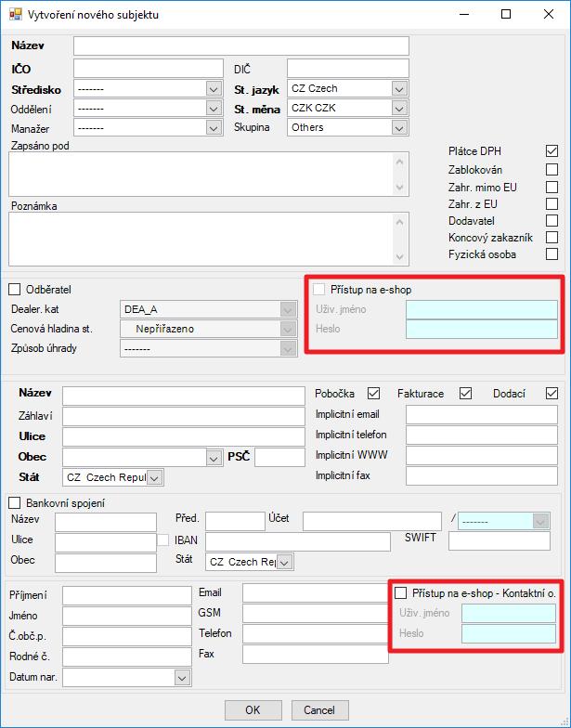Enable the Dodavatel checkbox

[552, 221]
